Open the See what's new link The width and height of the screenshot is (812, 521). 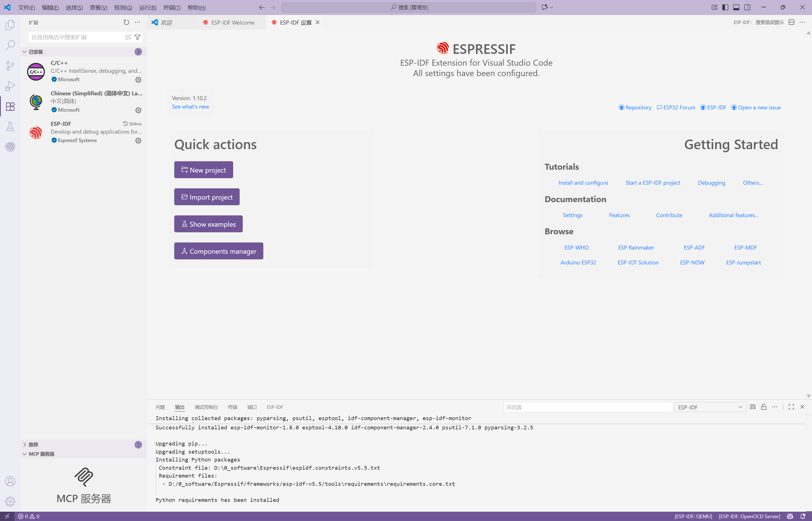[x=190, y=107]
